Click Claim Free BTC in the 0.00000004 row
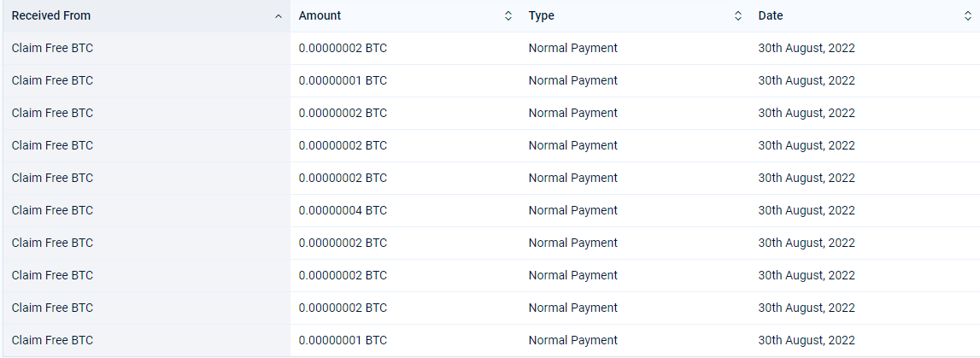This screenshot has width=980, height=358. (52, 210)
